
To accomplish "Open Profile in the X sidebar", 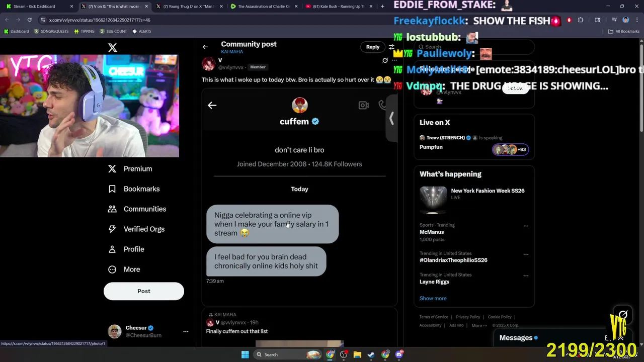I will (127, 249).
